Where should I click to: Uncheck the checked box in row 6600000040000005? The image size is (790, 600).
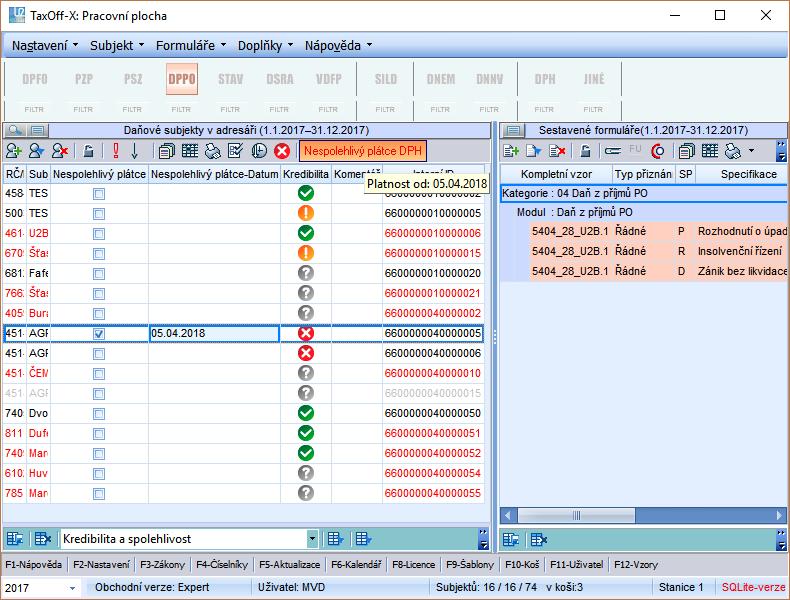tap(99, 334)
